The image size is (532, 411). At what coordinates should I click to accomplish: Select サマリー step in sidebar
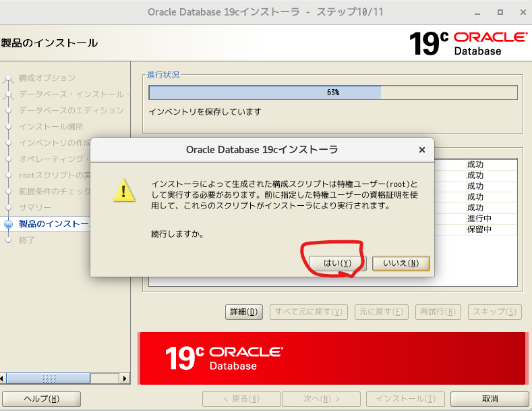35,208
